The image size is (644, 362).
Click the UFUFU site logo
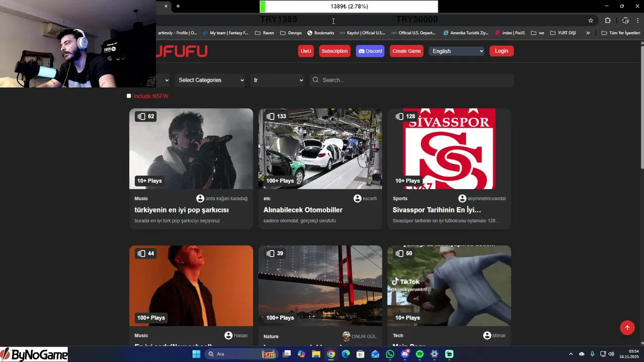[x=182, y=51]
